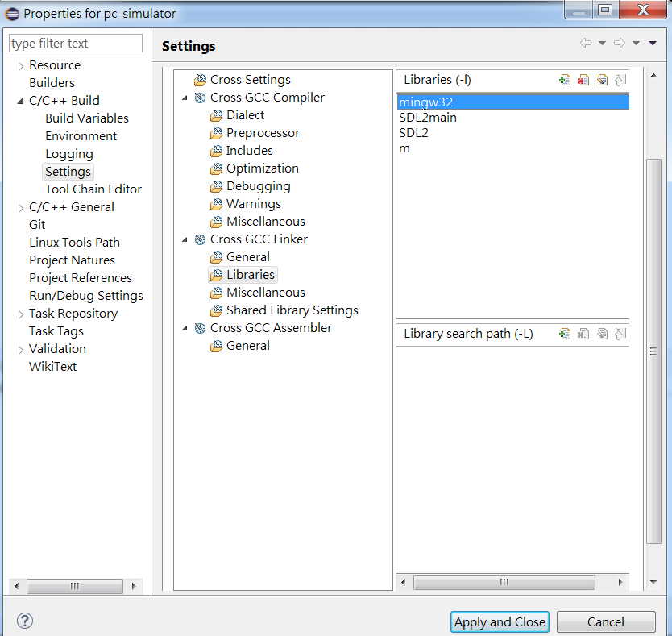Click the Edit library icon in Libraries (-l)
This screenshot has width=672, height=636.
click(x=602, y=80)
